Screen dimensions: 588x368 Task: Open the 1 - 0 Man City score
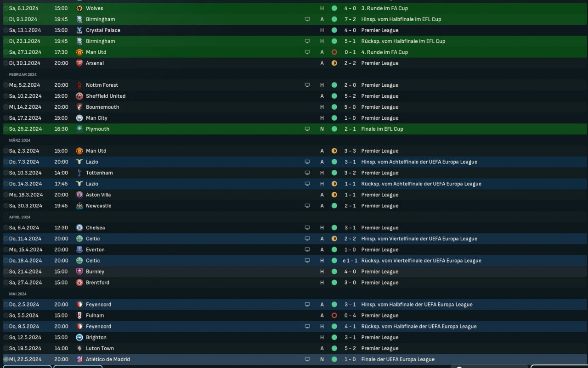tap(350, 118)
